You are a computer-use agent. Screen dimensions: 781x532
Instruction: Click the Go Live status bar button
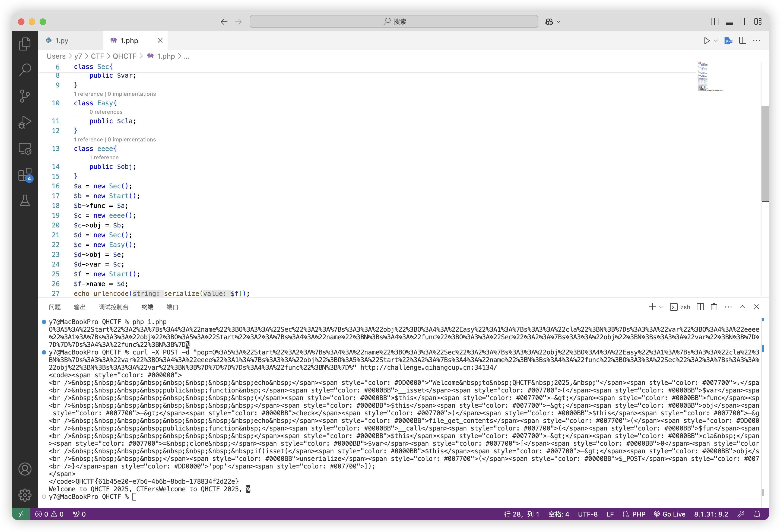670,514
